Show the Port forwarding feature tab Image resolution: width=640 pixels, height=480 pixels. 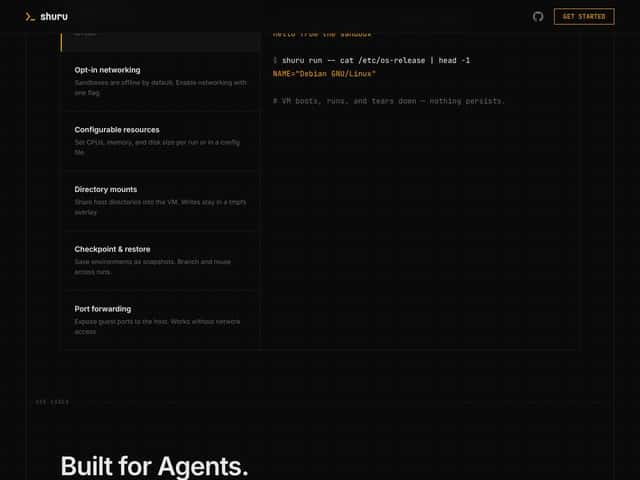click(160, 320)
